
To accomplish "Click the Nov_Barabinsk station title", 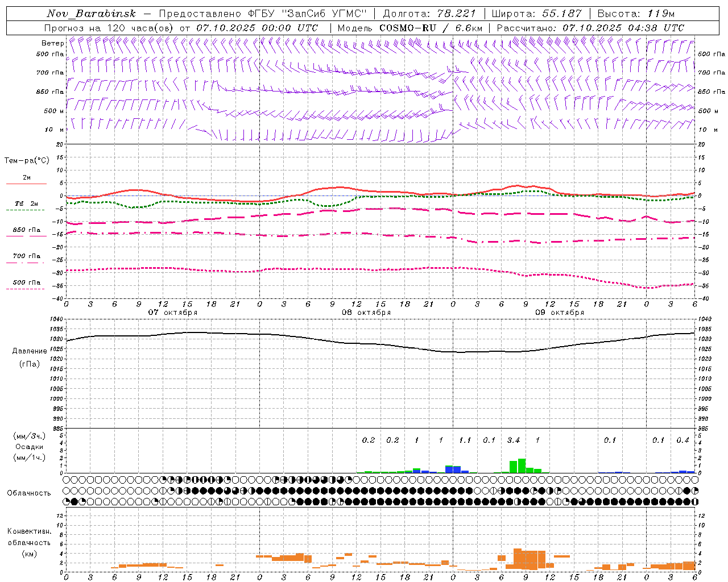I will (92, 14).
